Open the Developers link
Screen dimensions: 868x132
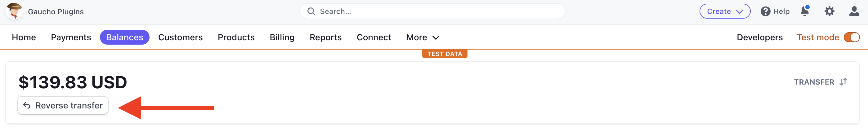coord(759,37)
